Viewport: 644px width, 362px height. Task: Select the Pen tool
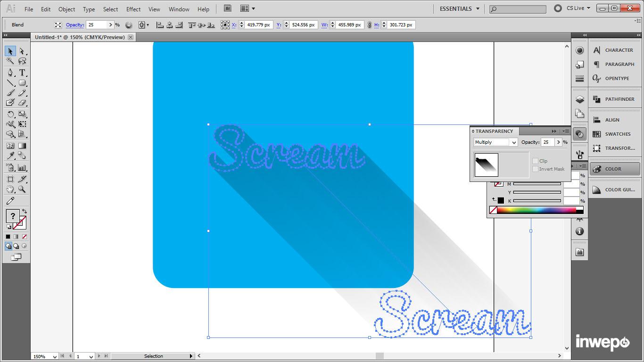point(10,73)
